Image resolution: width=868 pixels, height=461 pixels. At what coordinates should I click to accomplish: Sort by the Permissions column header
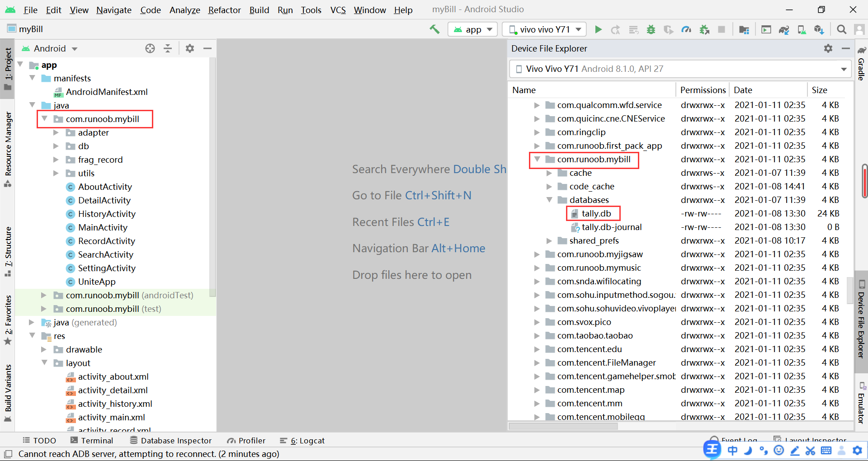pos(703,90)
